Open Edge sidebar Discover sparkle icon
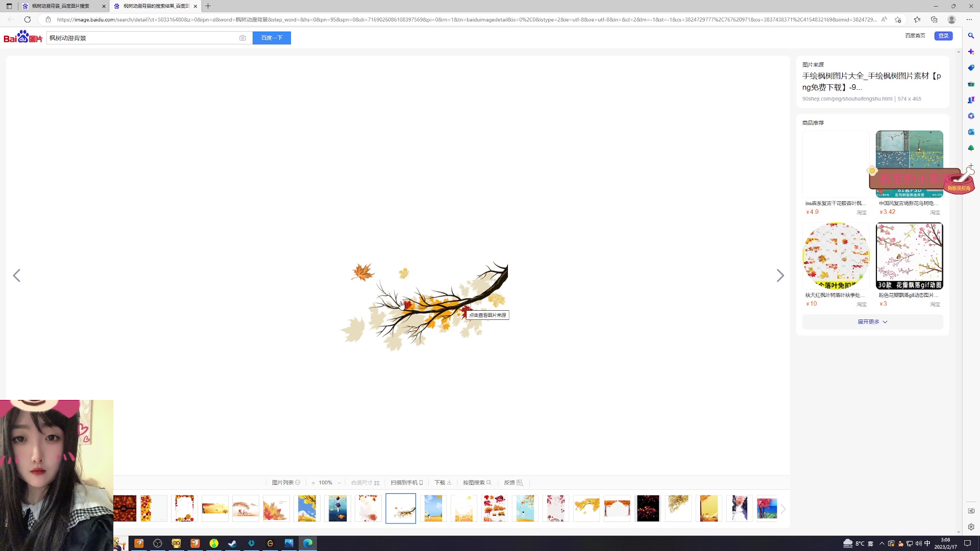Viewport: 980px width, 551px height. click(x=971, y=52)
